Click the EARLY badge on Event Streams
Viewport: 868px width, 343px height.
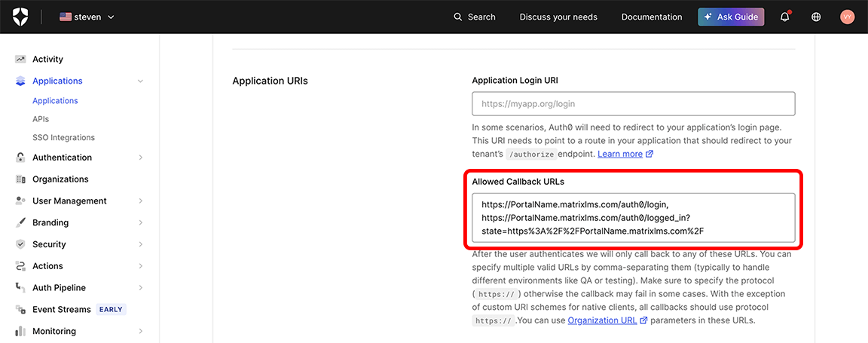(112, 309)
